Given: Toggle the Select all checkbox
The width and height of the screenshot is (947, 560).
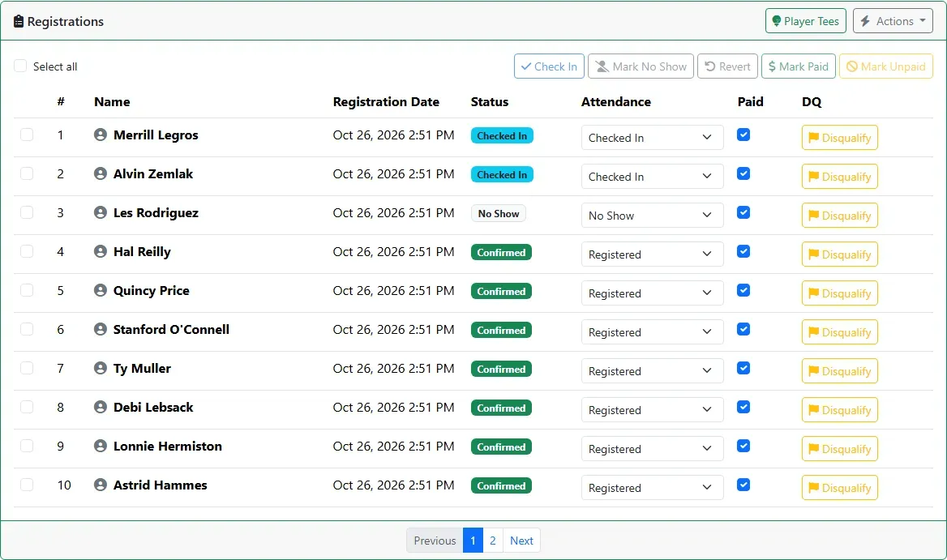Looking at the screenshot, I should click(20, 66).
